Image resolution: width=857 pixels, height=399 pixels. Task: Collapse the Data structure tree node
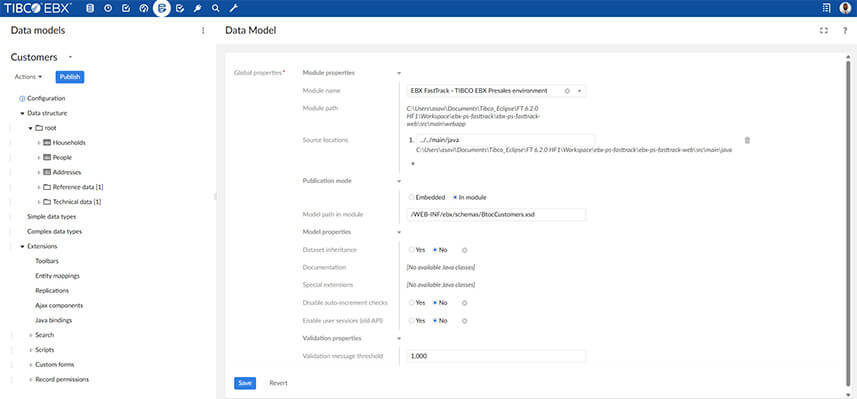(x=22, y=113)
